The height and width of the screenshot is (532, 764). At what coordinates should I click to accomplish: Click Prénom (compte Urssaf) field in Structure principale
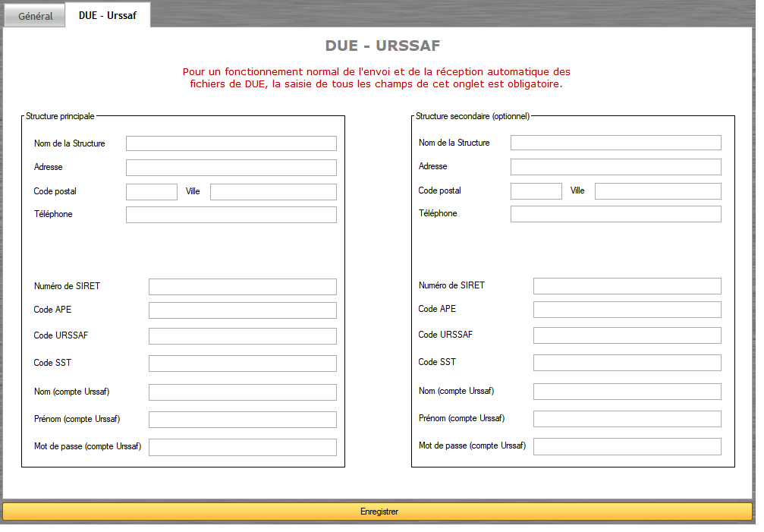click(x=243, y=420)
